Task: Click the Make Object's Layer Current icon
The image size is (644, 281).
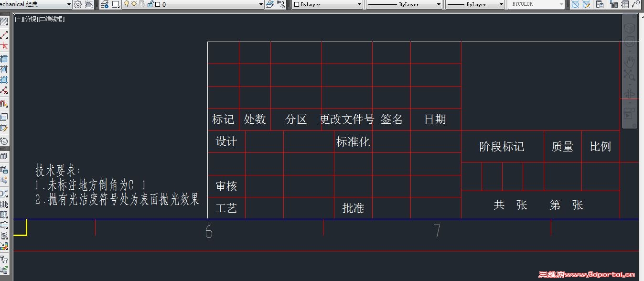Action: 280,4
